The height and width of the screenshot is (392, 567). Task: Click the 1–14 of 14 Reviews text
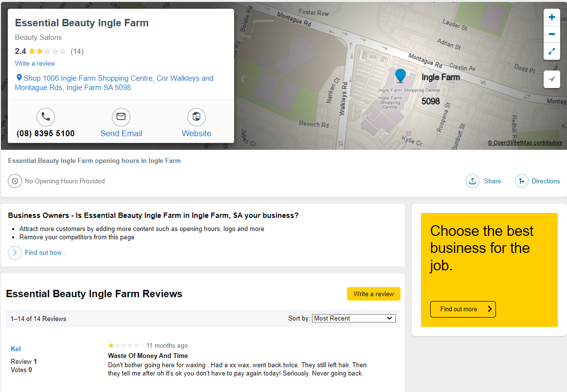tap(38, 319)
